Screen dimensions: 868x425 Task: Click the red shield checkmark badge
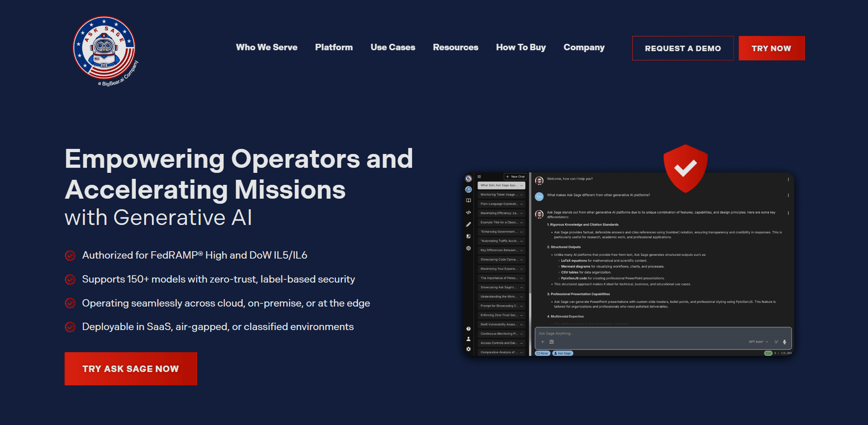click(685, 168)
